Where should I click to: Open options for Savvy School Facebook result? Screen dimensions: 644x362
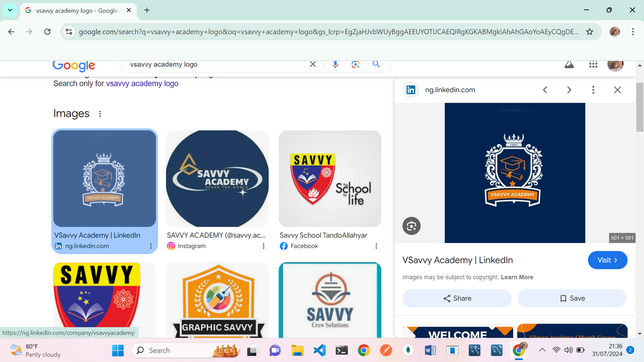[376, 246]
